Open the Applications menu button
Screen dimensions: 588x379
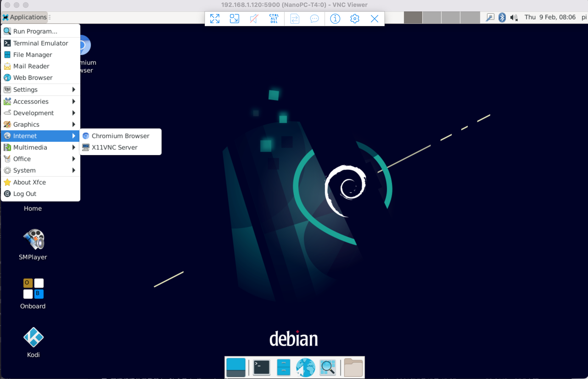coord(25,17)
